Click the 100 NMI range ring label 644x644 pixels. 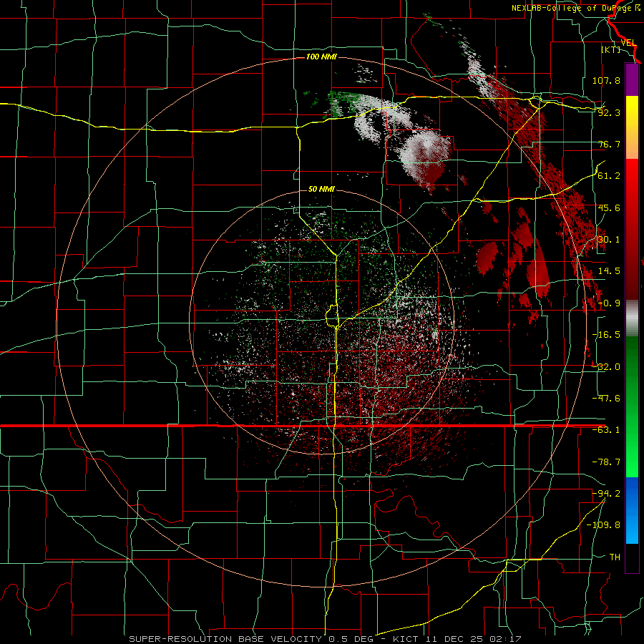[x=321, y=57]
